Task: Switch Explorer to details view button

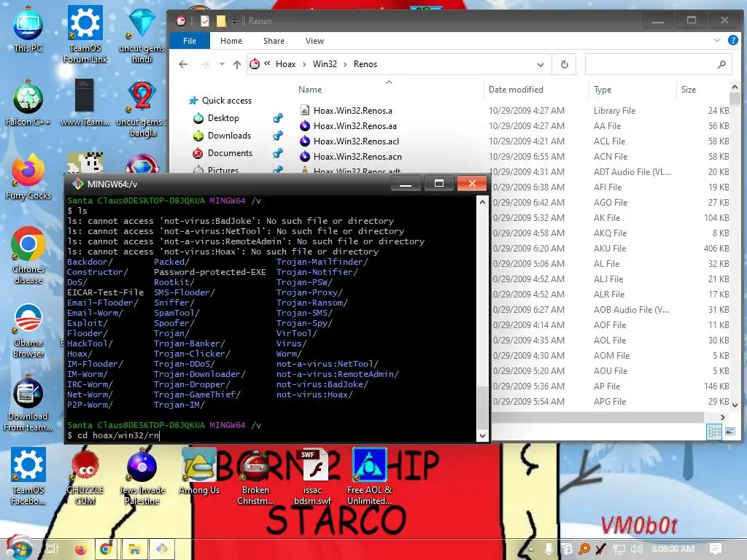Action: coord(715,432)
